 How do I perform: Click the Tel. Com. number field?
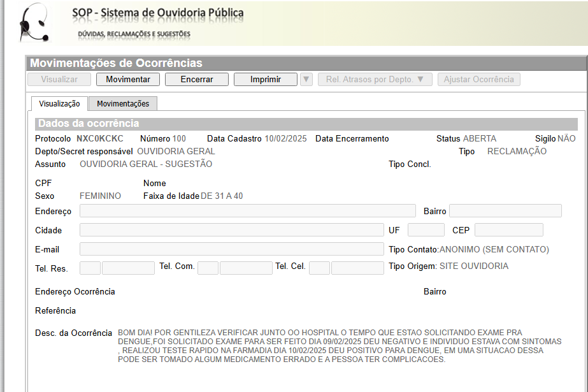(246, 268)
